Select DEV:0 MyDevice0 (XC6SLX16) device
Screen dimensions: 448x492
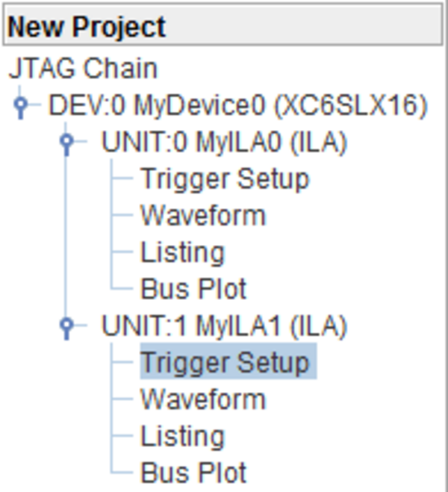coord(238,105)
